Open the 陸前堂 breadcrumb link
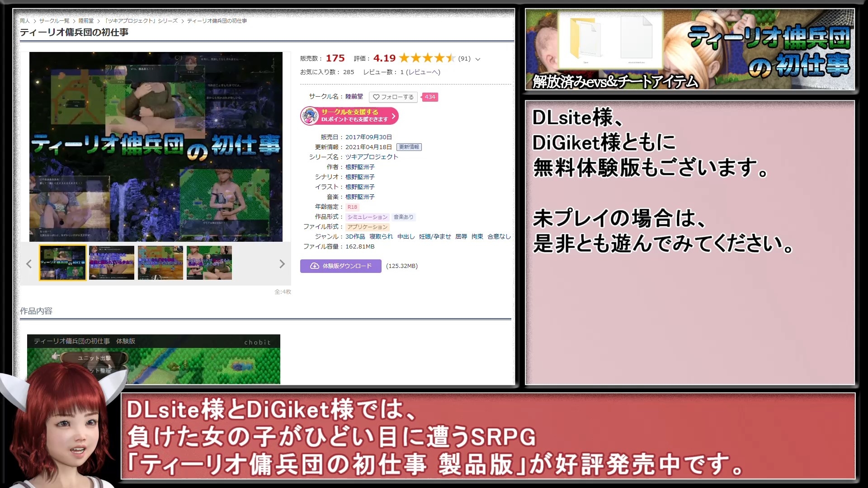This screenshot has height=488, width=868. [x=86, y=21]
